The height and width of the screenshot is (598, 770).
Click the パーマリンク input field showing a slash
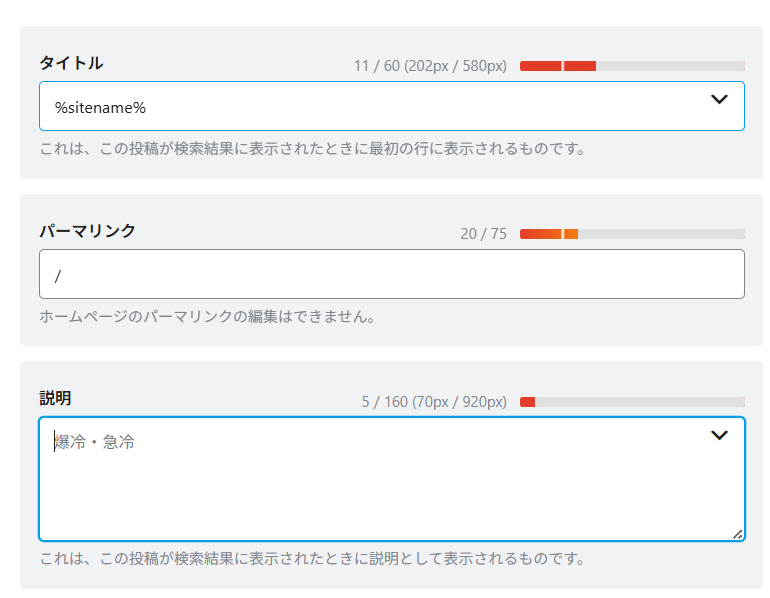pos(390,274)
